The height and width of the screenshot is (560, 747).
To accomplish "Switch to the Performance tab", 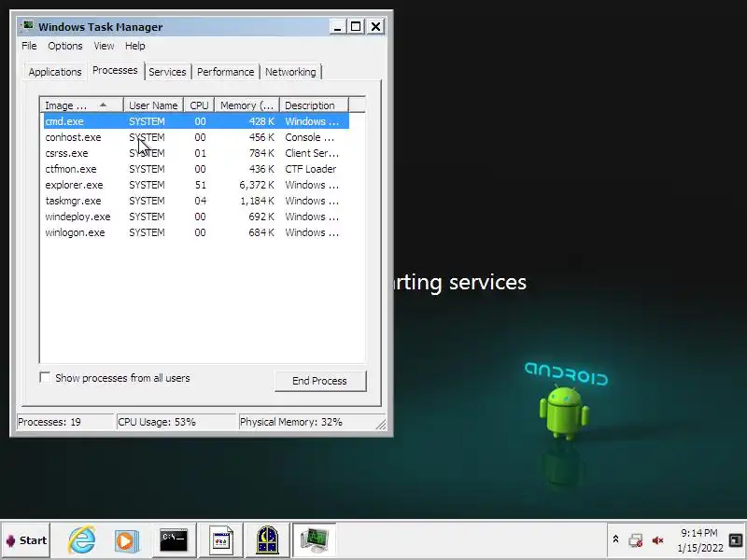I will click(225, 72).
